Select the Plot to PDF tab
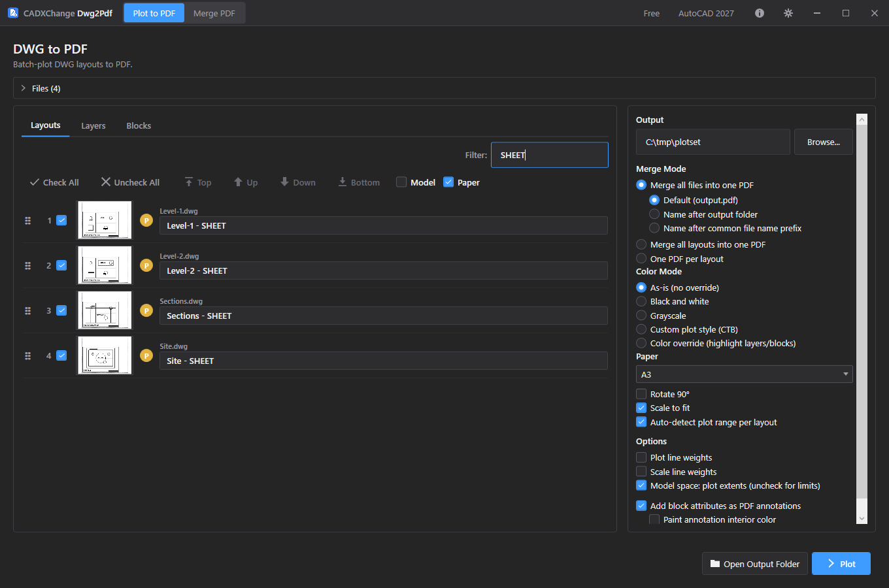 pos(154,13)
